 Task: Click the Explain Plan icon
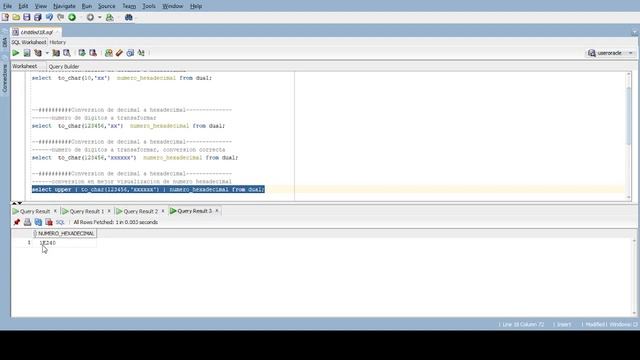click(38, 53)
